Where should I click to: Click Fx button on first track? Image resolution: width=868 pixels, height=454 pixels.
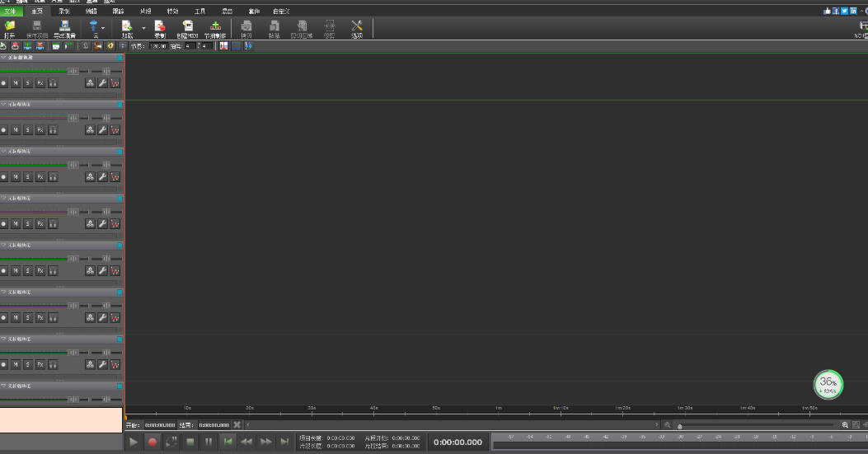pos(40,83)
